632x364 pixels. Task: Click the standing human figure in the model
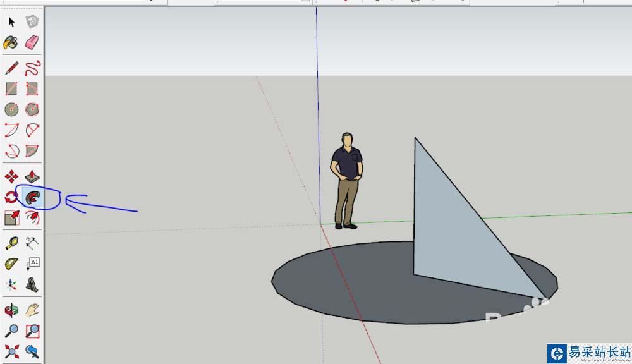[346, 181]
